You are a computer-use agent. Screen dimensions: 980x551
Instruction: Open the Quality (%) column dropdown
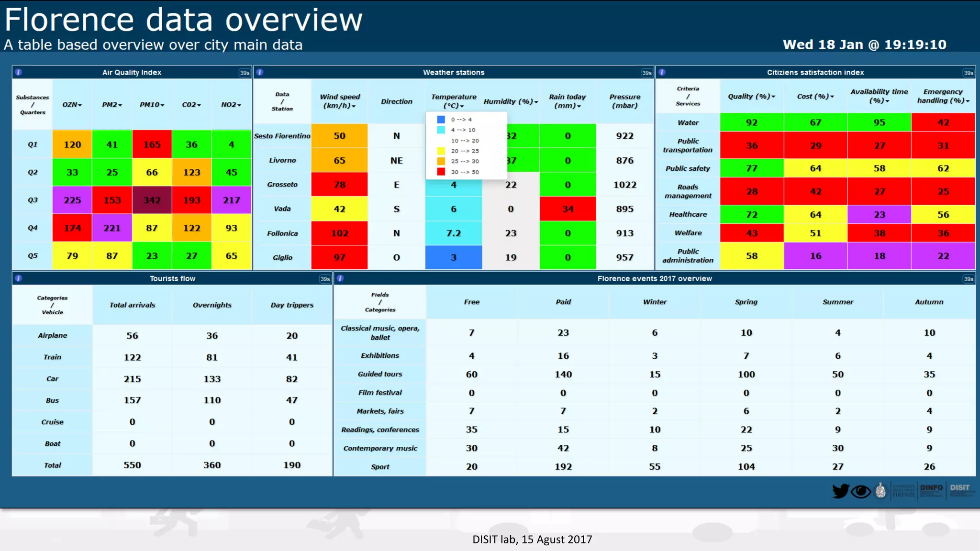pos(773,97)
